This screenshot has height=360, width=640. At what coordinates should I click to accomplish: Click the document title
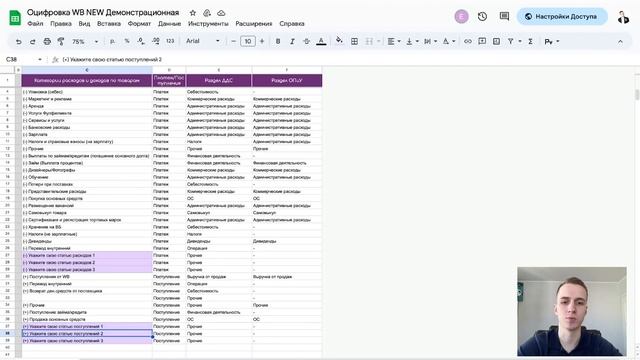(x=103, y=12)
